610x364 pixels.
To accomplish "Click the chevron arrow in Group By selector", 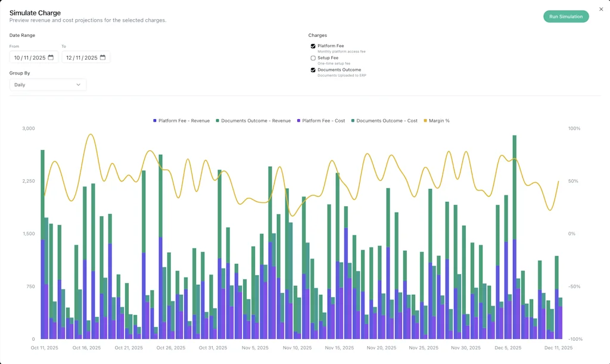I will coord(78,85).
